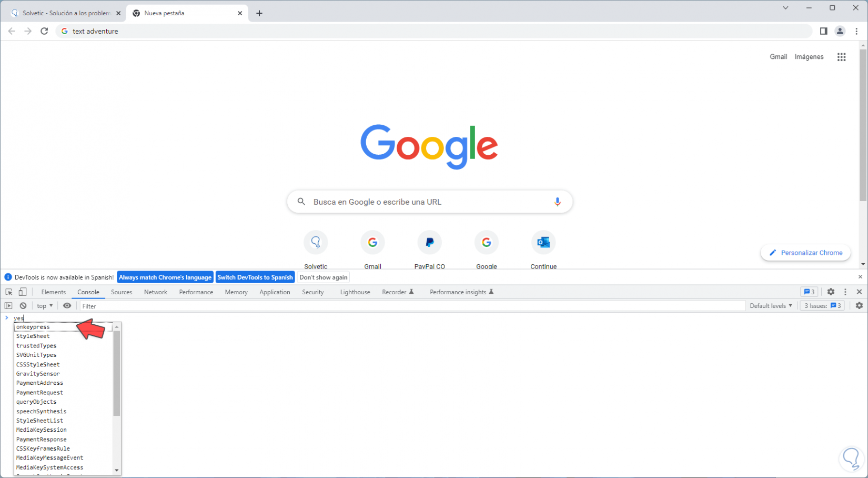The width and height of the screenshot is (868, 478).
Task: Click the address bar showing text adventure
Action: coord(434,31)
